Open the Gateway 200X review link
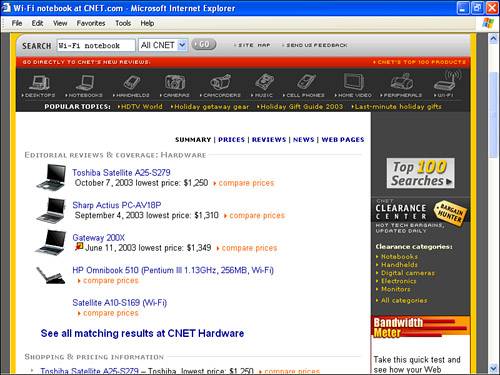This screenshot has height=375, width=500. click(x=99, y=238)
